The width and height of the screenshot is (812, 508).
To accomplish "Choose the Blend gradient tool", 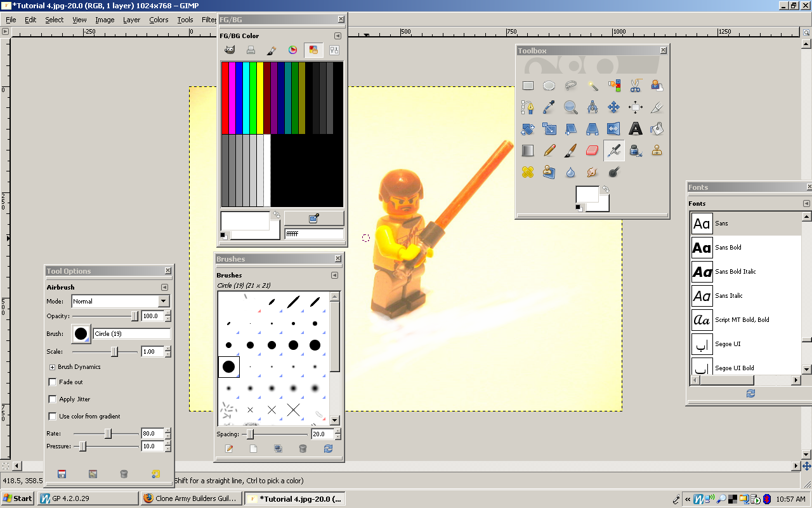I will point(528,150).
